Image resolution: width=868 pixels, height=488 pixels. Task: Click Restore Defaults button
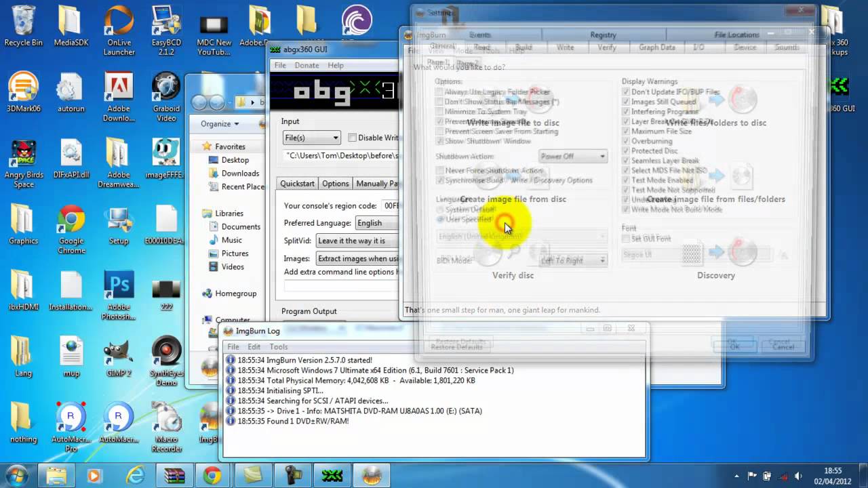(x=456, y=346)
